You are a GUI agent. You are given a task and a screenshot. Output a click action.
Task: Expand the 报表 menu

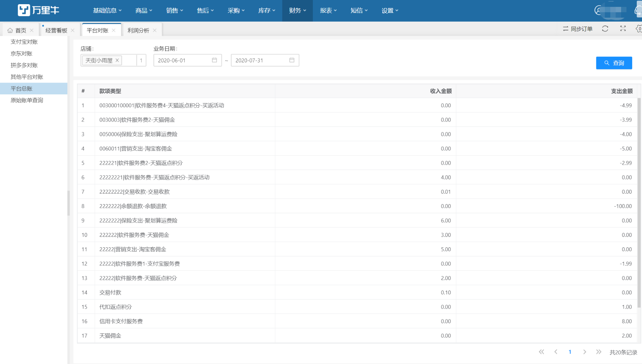point(328,10)
